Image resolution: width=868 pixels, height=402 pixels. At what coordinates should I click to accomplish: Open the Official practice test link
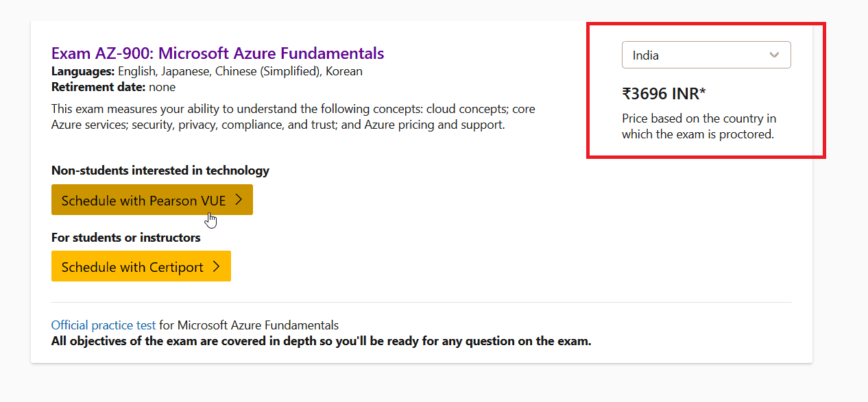(x=103, y=325)
